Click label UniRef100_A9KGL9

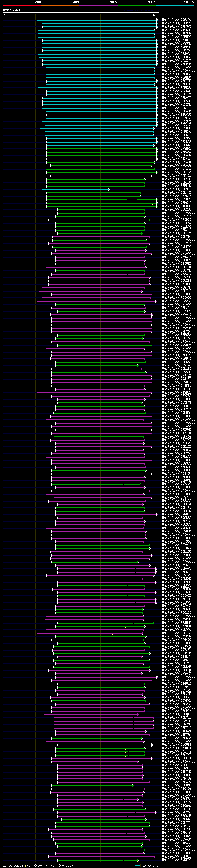click(x=177, y=660)
